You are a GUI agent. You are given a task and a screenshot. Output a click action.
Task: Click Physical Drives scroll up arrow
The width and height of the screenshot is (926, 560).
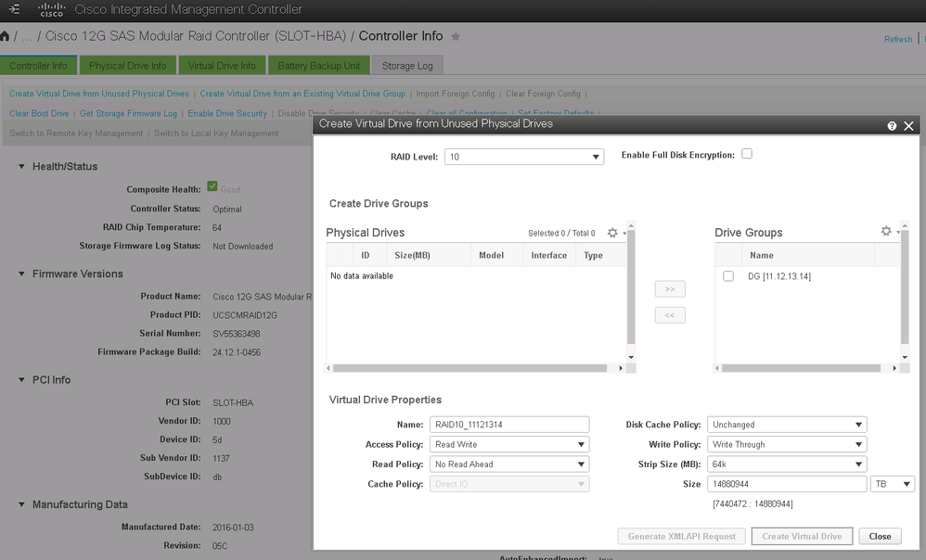tap(631, 226)
